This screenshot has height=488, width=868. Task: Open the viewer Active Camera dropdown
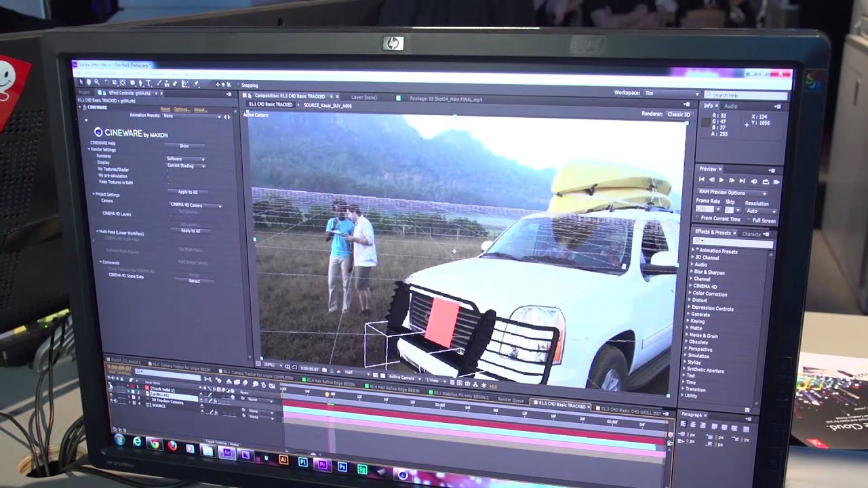tap(404, 378)
